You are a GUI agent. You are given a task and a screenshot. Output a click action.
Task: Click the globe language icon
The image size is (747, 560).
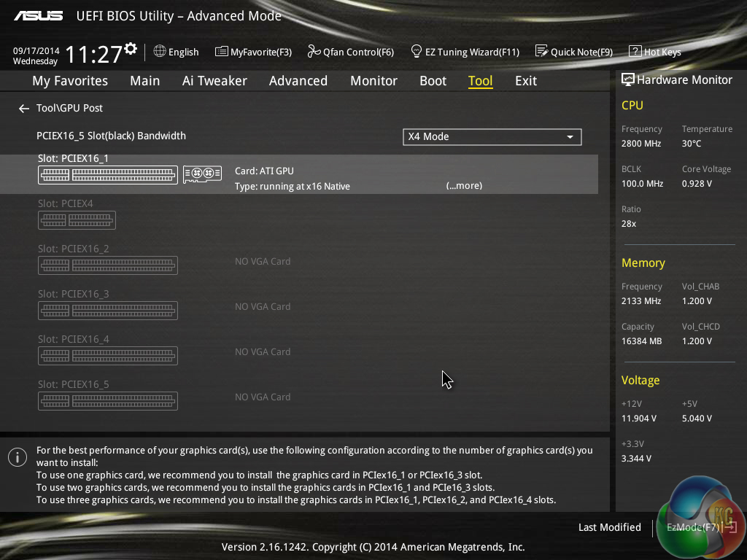160,51
